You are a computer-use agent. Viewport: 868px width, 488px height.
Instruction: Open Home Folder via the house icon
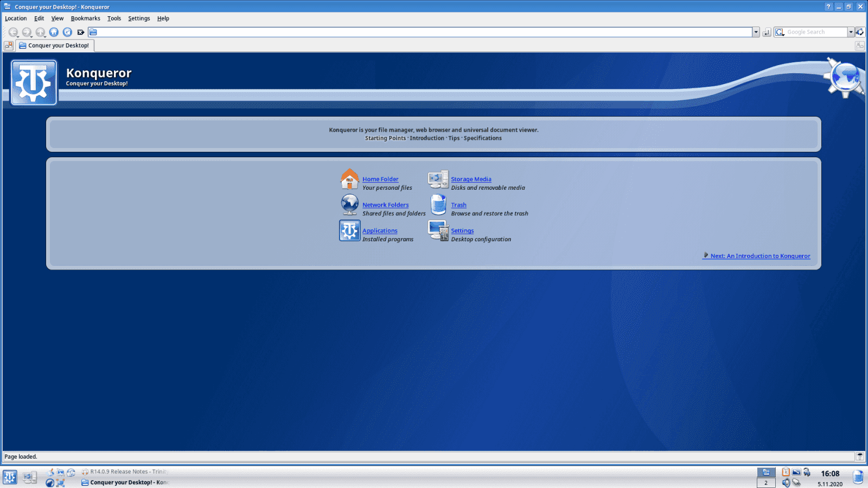[349, 179]
